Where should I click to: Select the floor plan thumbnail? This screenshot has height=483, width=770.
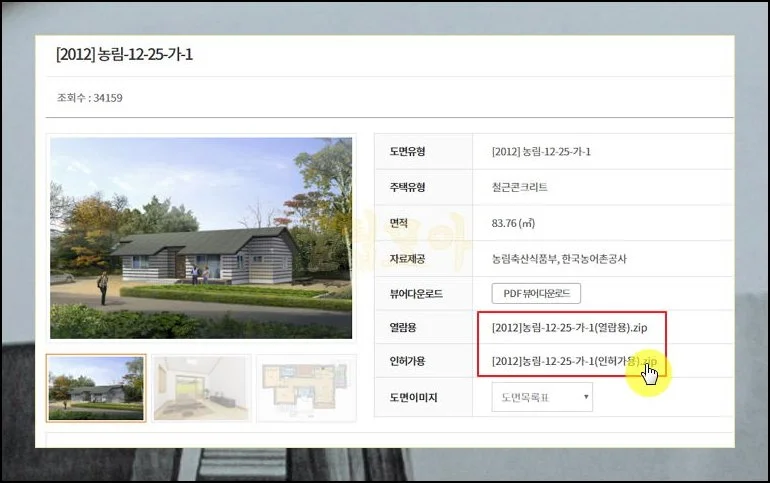[x=306, y=388]
